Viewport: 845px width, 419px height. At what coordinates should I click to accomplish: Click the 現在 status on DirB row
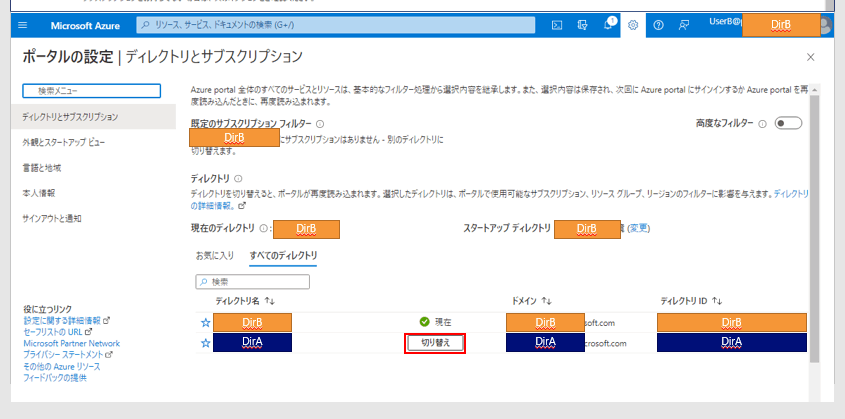(435, 322)
